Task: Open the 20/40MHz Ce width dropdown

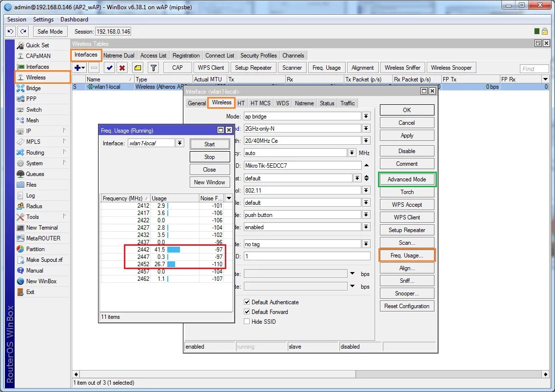Action: point(366,140)
